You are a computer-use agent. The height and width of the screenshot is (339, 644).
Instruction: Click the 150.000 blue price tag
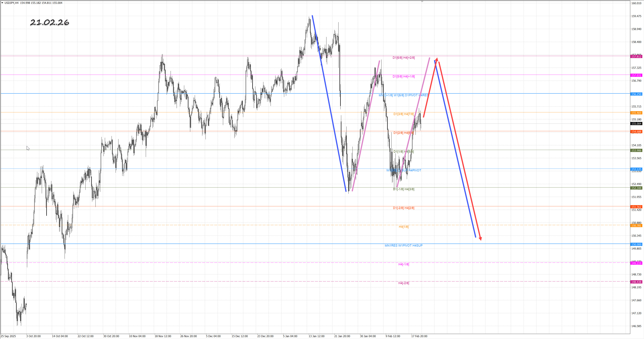point(636,244)
